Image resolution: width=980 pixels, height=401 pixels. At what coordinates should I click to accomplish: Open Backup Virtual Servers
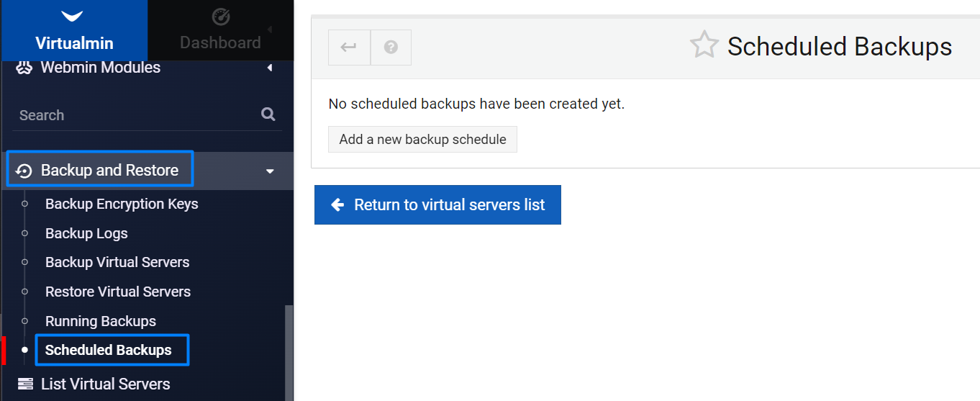117,262
